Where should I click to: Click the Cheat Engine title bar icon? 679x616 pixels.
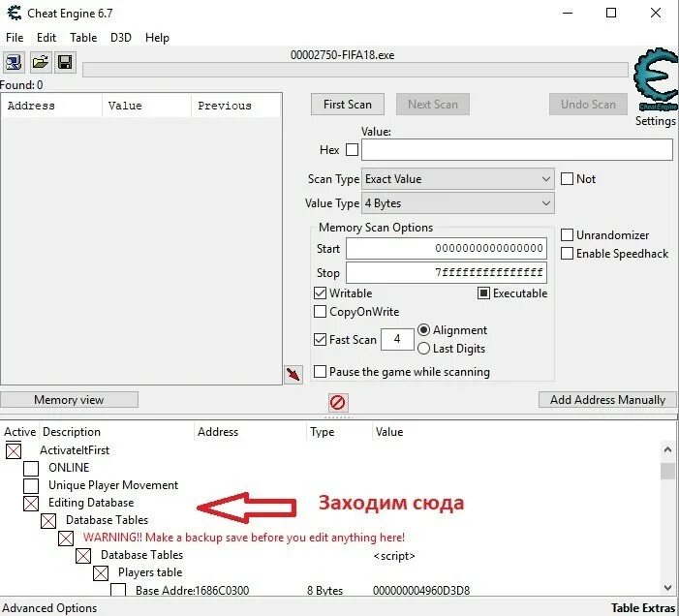(x=15, y=13)
